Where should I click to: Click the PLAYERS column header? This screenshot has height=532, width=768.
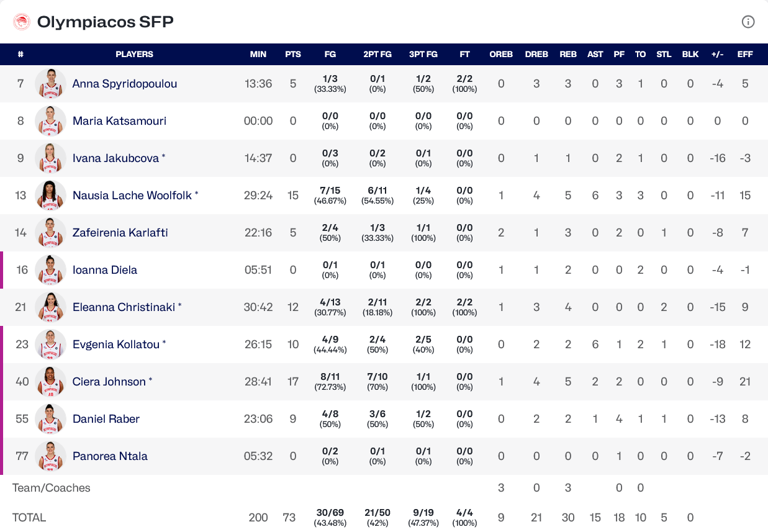134,55
